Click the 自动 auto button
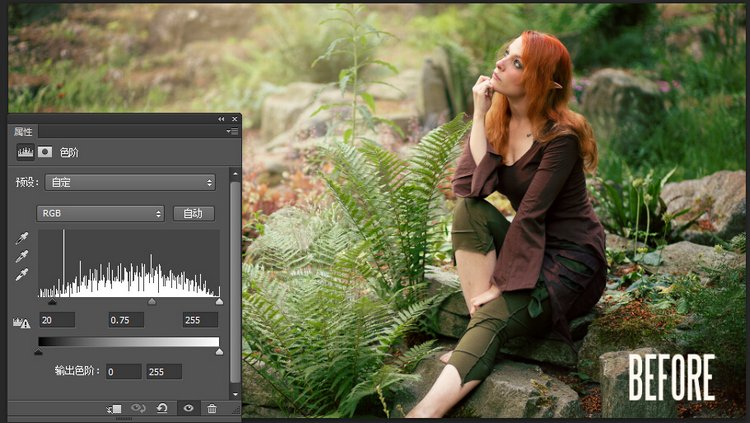 193,213
